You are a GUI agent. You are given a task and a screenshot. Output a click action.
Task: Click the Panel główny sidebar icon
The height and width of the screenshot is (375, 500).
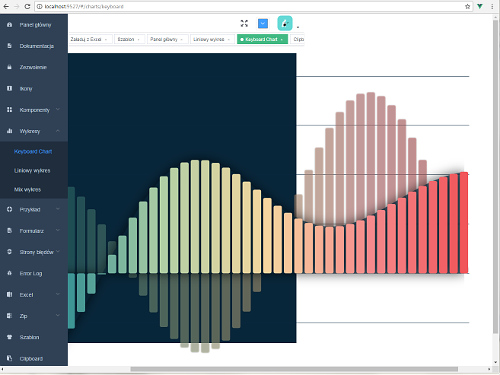pyautogui.click(x=9, y=25)
